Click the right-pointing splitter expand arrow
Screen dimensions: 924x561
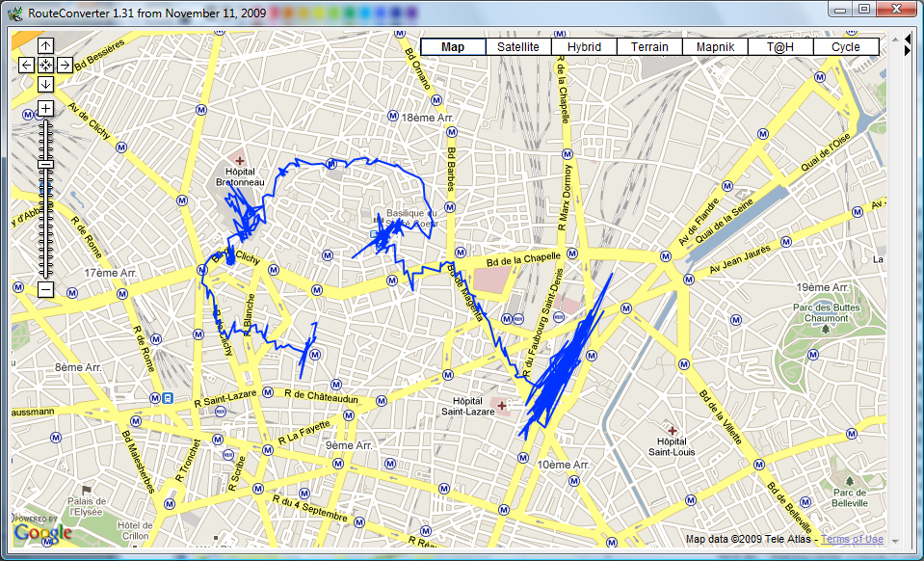click(x=908, y=51)
